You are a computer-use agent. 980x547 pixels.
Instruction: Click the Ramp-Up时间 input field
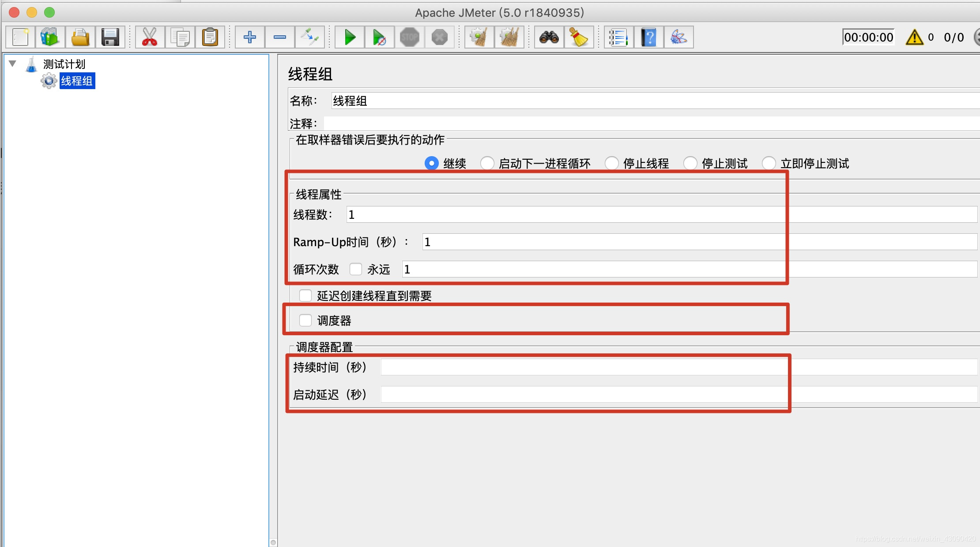[x=700, y=242]
